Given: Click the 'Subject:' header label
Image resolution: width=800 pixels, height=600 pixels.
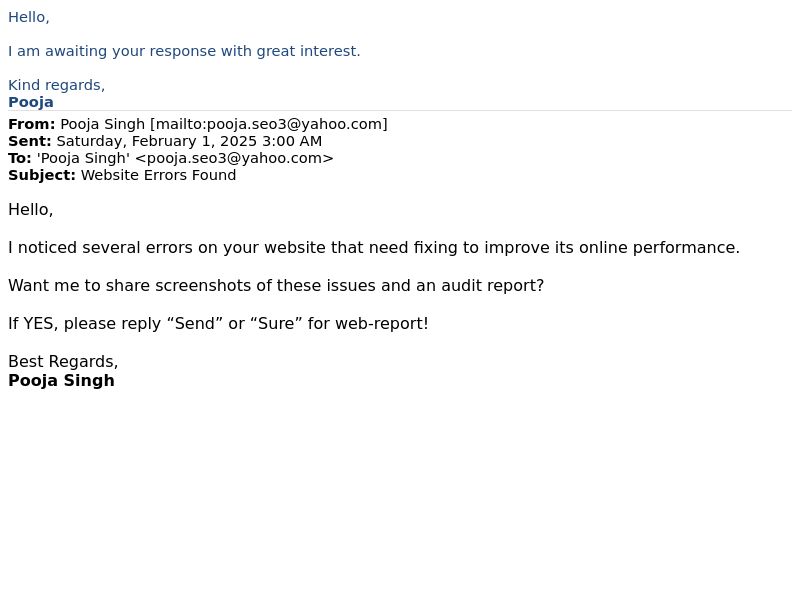Looking at the screenshot, I should pos(42,175).
